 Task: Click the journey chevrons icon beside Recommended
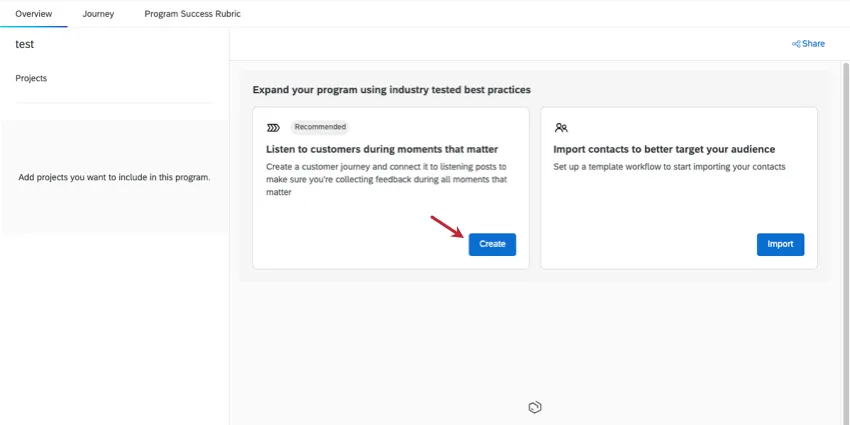[x=273, y=128]
